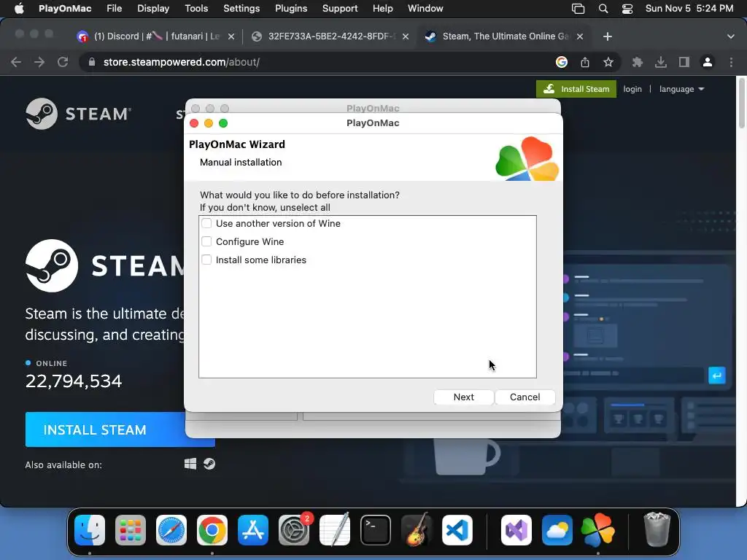This screenshot has width=747, height=560.
Task: Click Next in PlayOnMac Wizard
Action: [463, 397]
